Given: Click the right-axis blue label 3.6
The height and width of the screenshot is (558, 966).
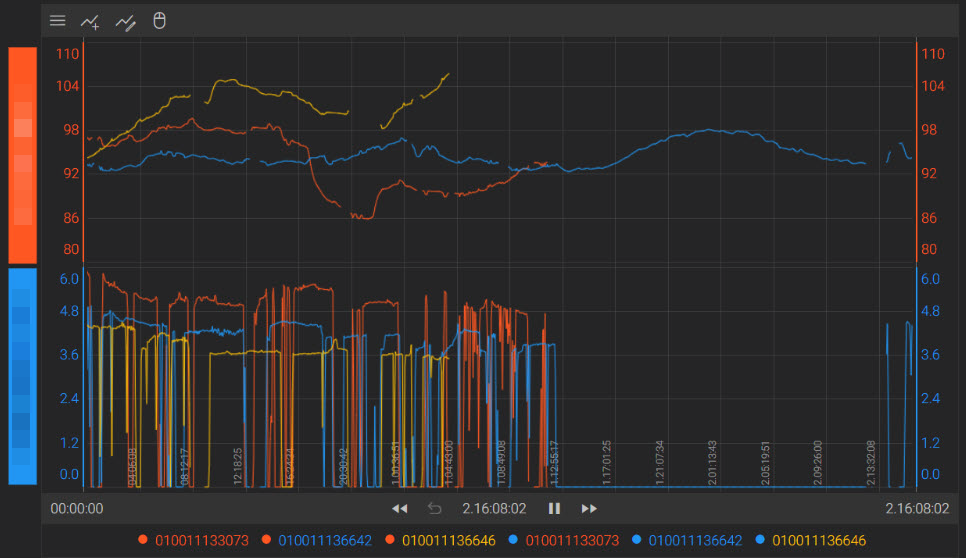Looking at the screenshot, I should coord(930,355).
